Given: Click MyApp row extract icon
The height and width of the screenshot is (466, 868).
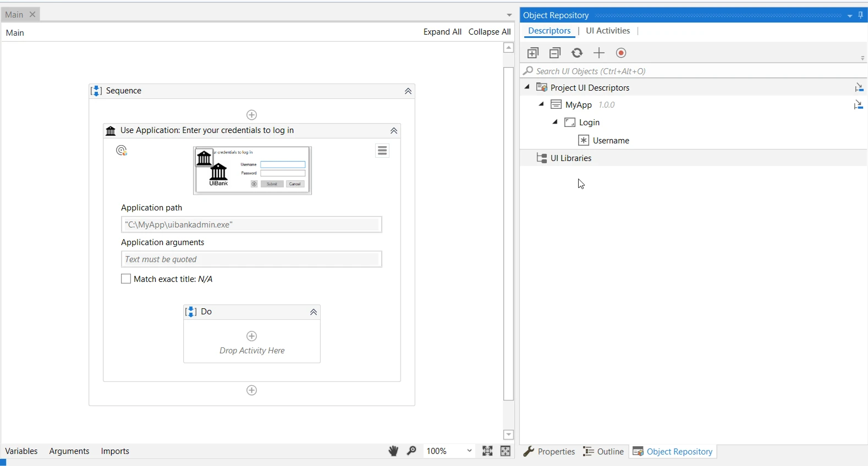Looking at the screenshot, I should click(858, 104).
